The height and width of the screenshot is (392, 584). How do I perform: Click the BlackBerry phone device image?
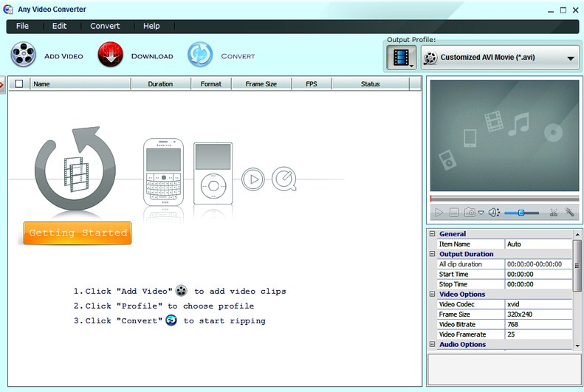(163, 172)
